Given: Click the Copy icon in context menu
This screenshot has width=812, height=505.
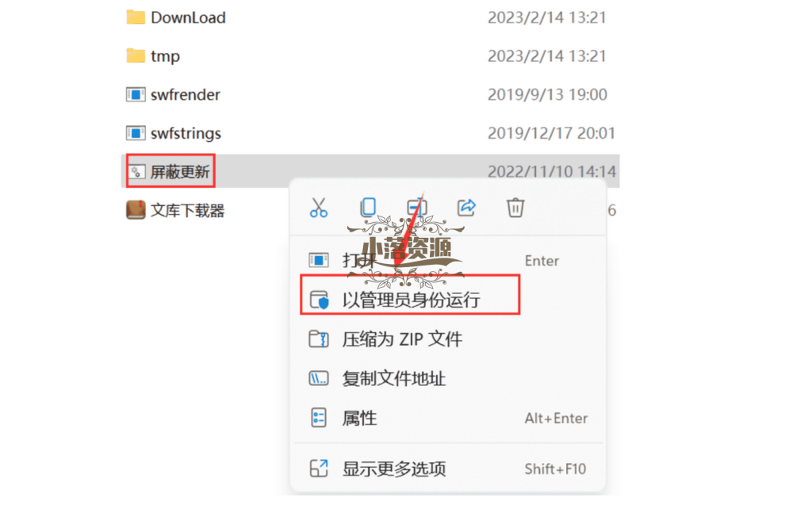Looking at the screenshot, I should point(368,208).
